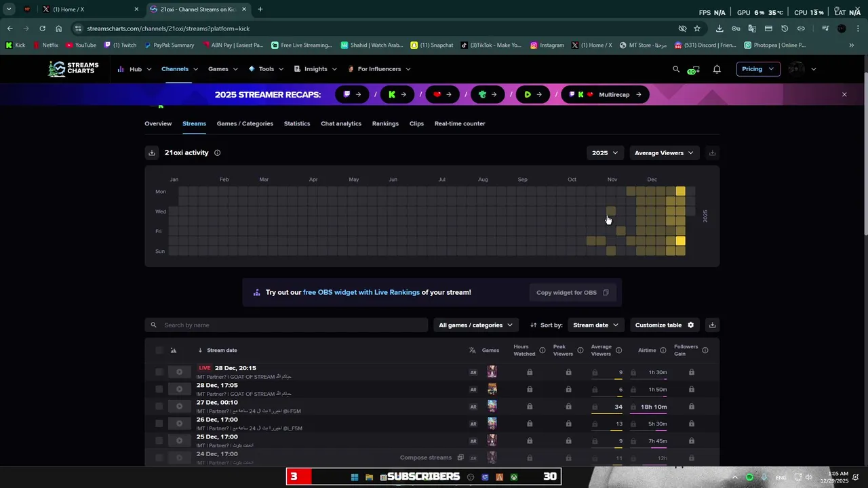The image size is (868, 488).
Task: Open the 2025 year dropdown
Action: pos(604,152)
